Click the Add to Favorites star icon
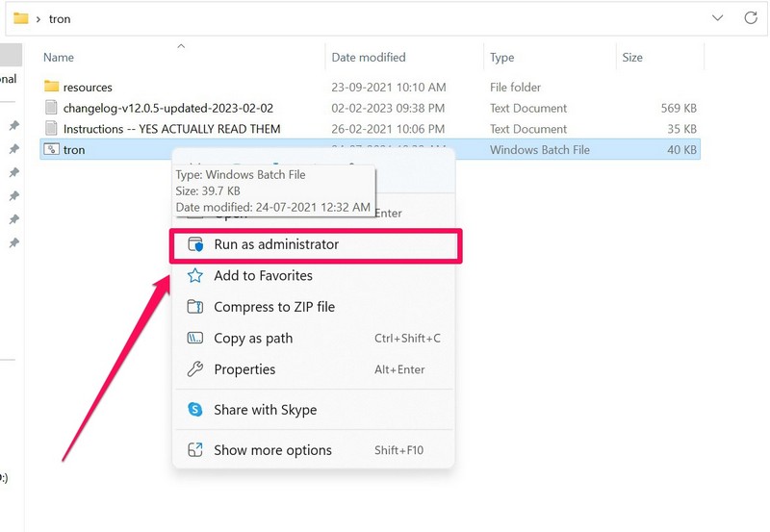This screenshot has height=532, width=770. click(x=195, y=276)
